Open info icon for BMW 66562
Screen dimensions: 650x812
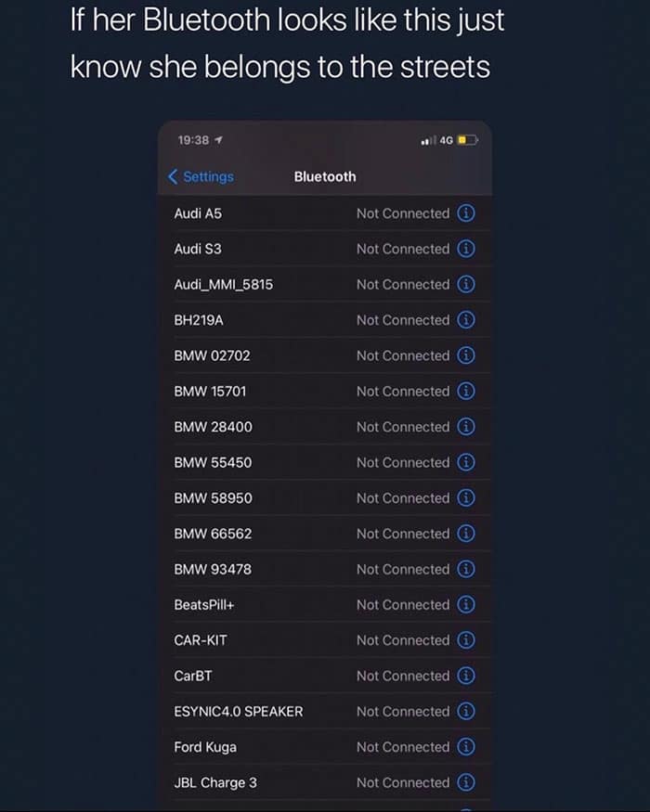[467, 534]
